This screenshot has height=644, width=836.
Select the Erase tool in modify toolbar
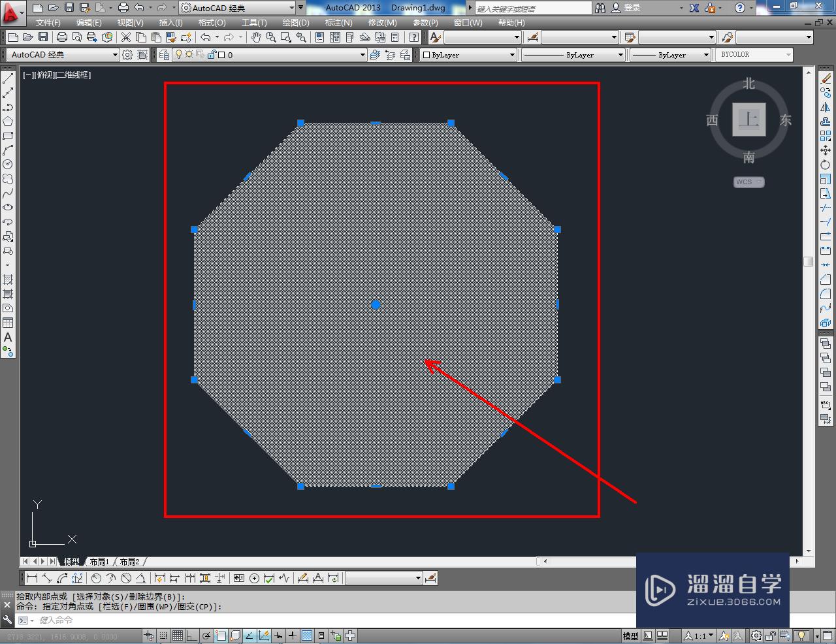coord(826,78)
